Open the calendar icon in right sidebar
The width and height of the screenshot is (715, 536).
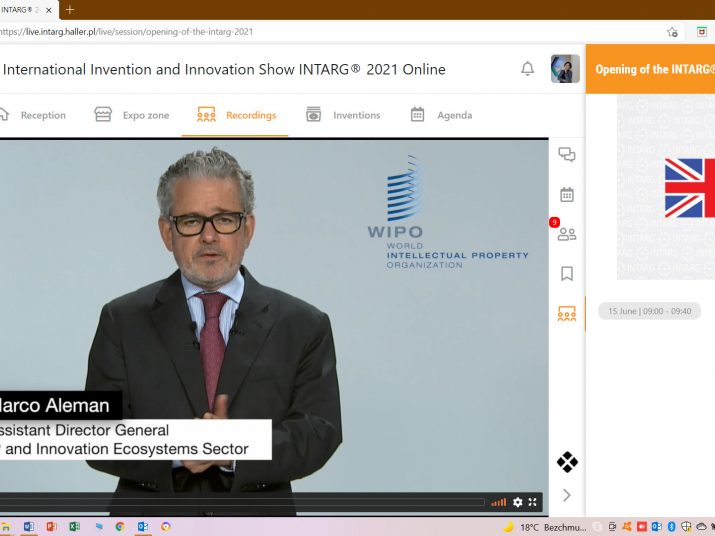(x=567, y=195)
